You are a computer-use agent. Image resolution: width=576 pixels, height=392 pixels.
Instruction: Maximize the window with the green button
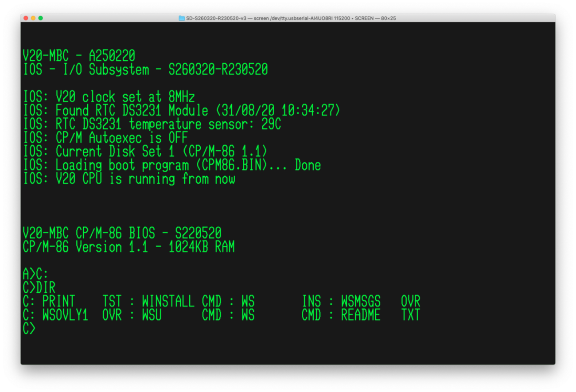[x=41, y=18]
